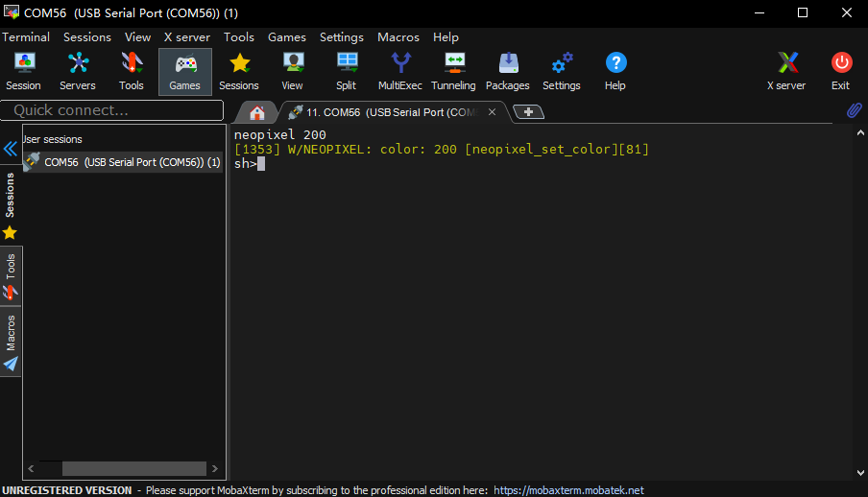Start the X server icon
This screenshot has width=868, height=497.
[786, 71]
